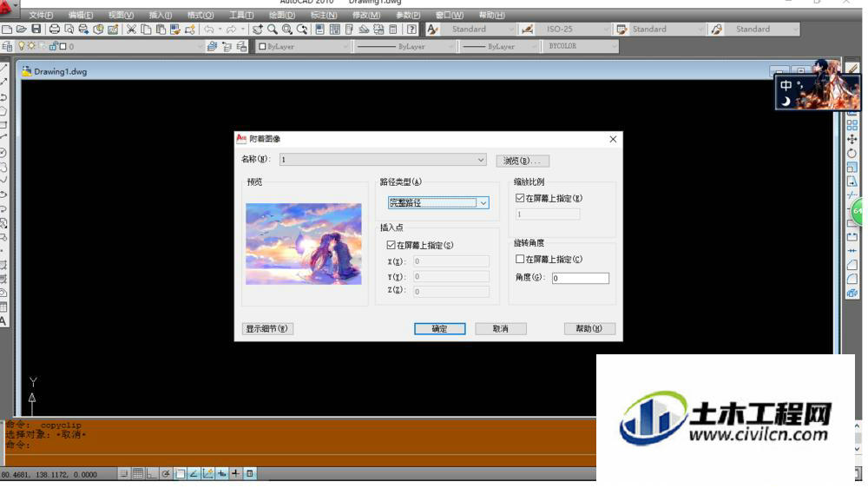The height and width of the screenshot is (488, 868).
Task: Click the Text Style icon
Action: point(432,29)
